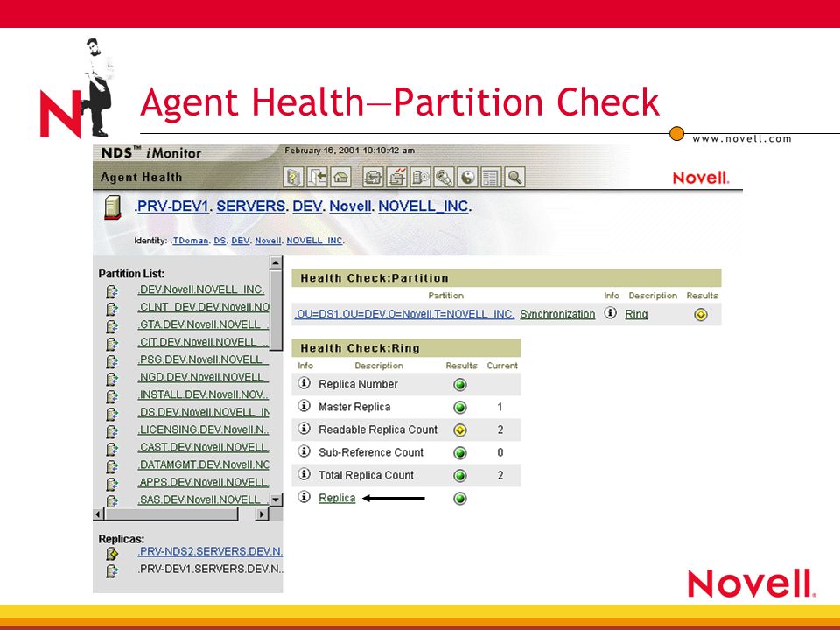The width and height of the screenshot is (840, 630).
Task: Click the vertical scrollbar thumb in Partition List
Action: pos(276,311)
